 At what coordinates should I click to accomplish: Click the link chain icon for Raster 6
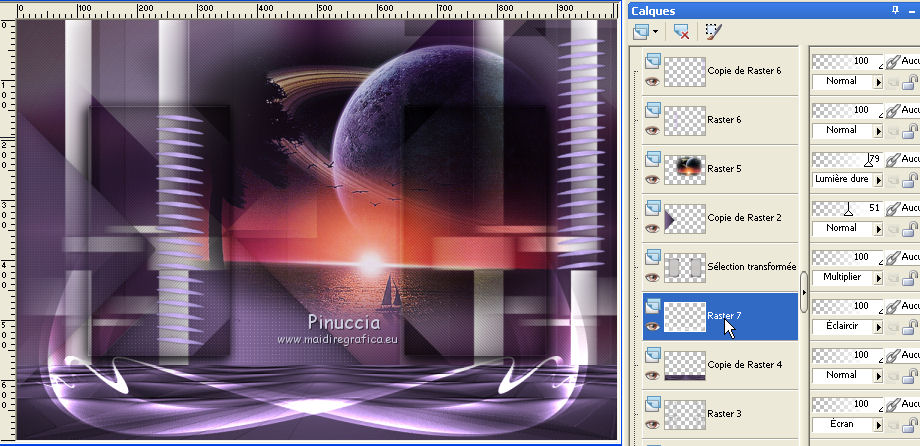click(x=893, y=110)
